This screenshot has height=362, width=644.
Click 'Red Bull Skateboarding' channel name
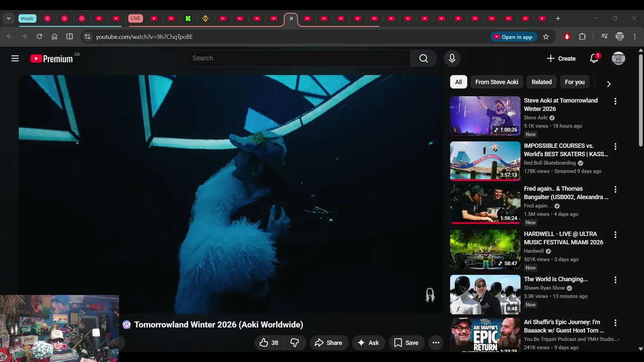[x=549, y=163]
